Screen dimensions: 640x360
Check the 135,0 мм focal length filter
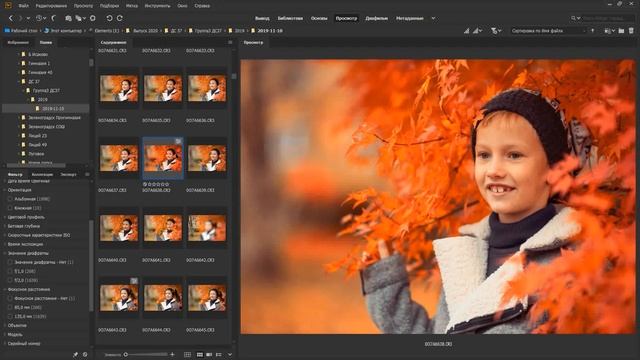[10, 316]
